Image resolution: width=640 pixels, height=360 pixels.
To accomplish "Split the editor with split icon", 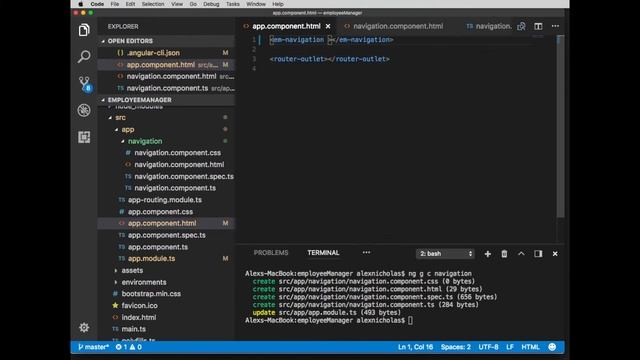I will tap(538, 26).
